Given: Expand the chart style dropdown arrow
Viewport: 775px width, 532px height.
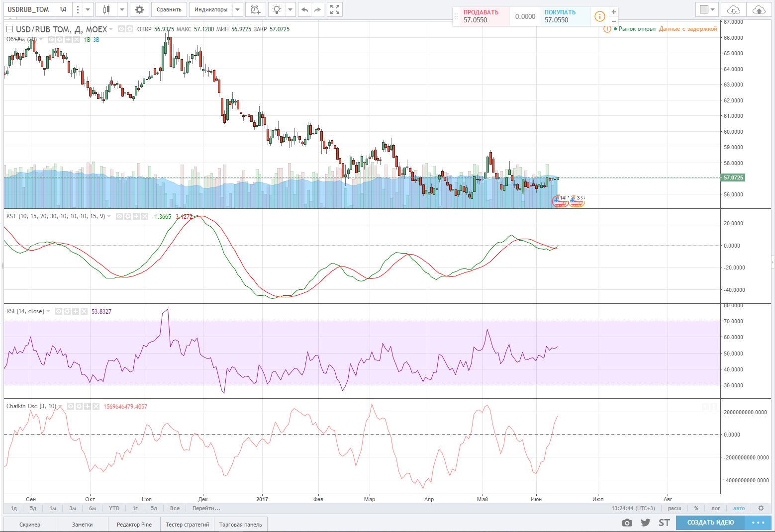Looking at the screenshot, I should pos(122,9).
